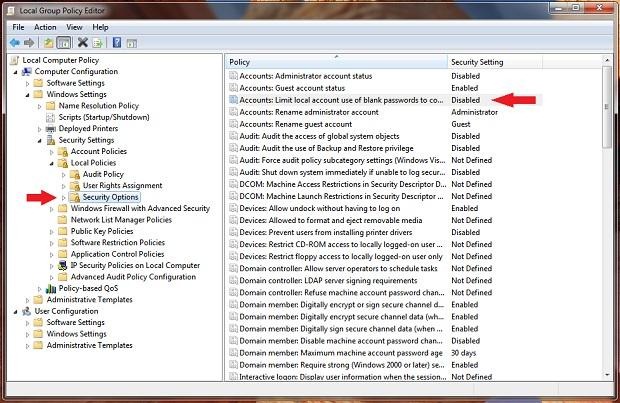
Task: Click the Properties pane toolbar icon
Action: tap(132, 43)
